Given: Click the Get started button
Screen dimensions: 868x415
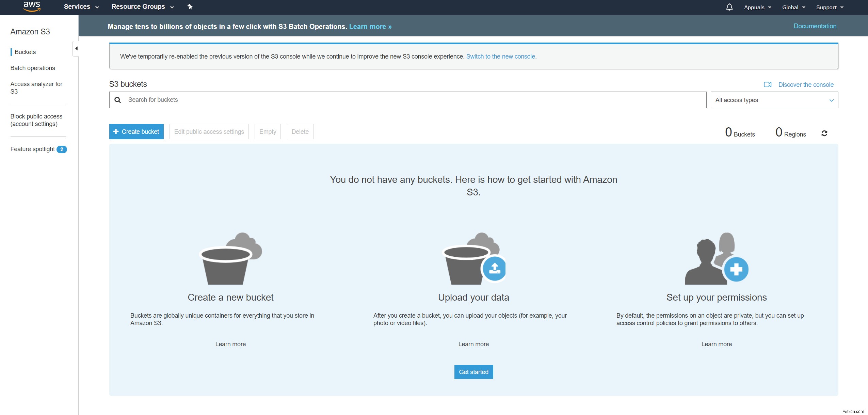Looking at the screenshot, I should click(x=473, y=372).
